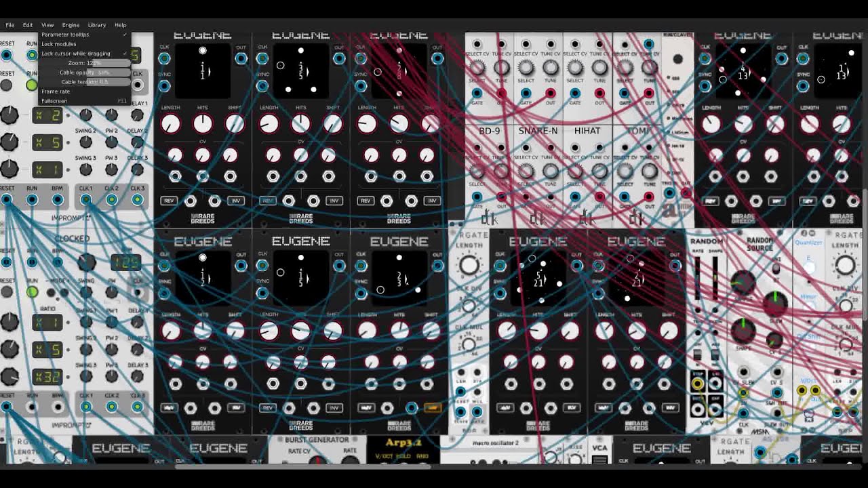
Task: Click STEP output jack on Random module
Action: point(698,384)
